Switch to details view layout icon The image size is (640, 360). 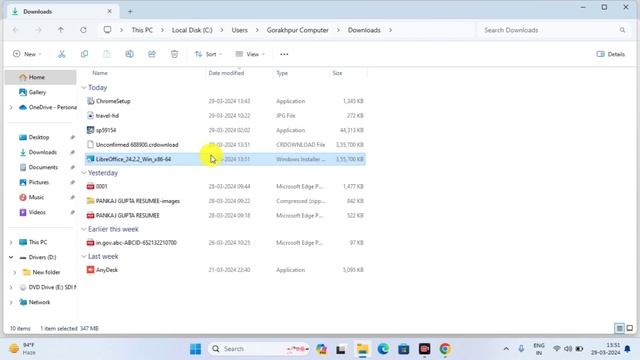click(x=620, y=328)
